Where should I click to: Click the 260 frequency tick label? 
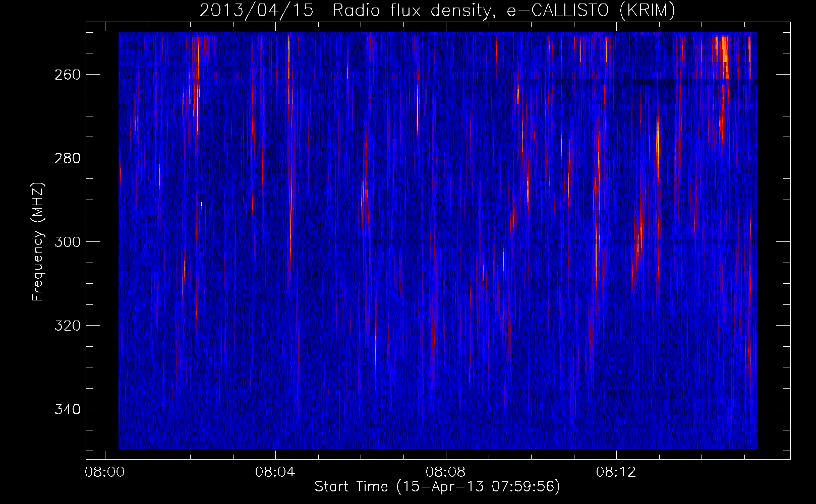67,75
